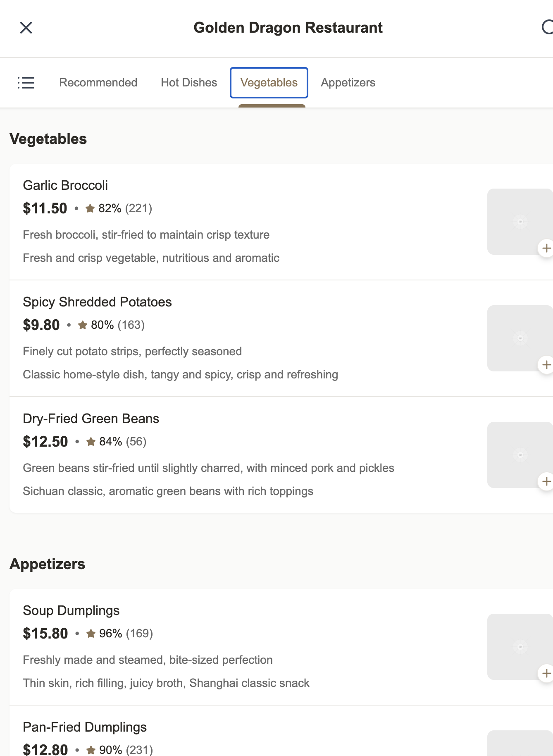Open the search icon in header

point(547,28)
